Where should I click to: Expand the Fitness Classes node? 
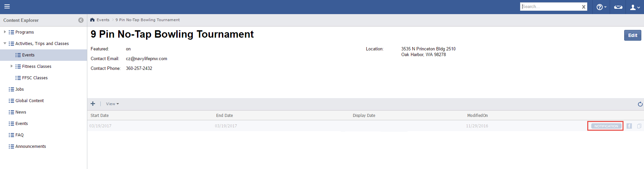coord(11,66)
